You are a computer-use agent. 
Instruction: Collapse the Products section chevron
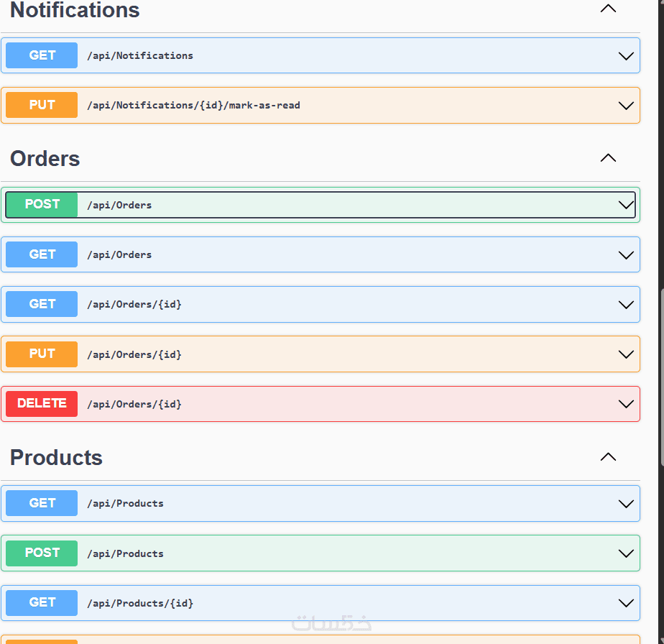(x=608, y=457)
